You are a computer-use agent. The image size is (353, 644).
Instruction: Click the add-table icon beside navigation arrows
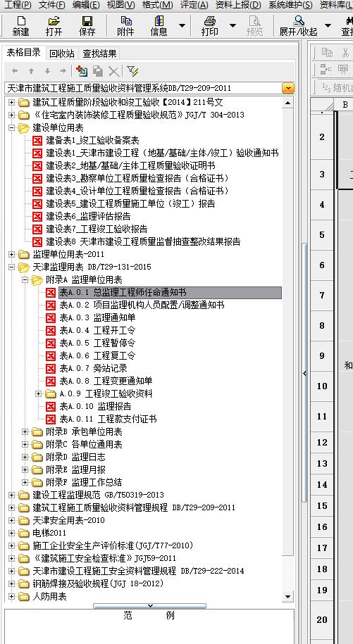82,71
